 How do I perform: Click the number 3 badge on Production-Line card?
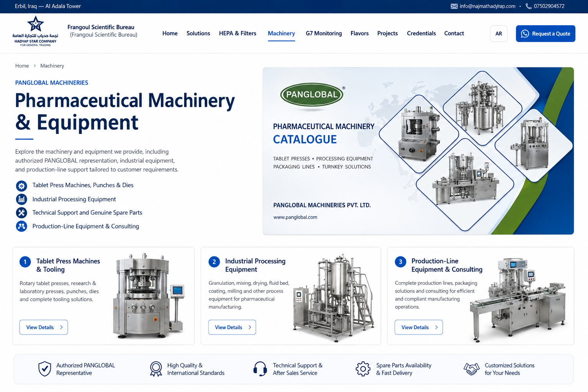coord(400,262)
